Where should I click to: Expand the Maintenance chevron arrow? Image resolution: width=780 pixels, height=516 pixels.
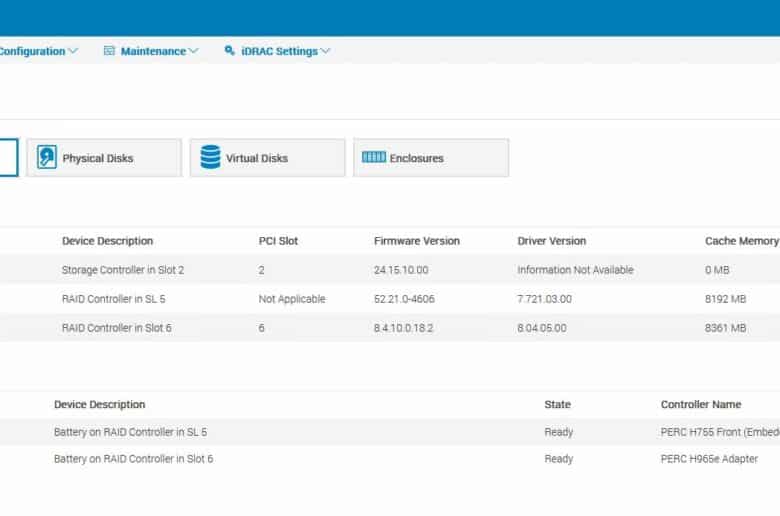(x=194, y=51)
